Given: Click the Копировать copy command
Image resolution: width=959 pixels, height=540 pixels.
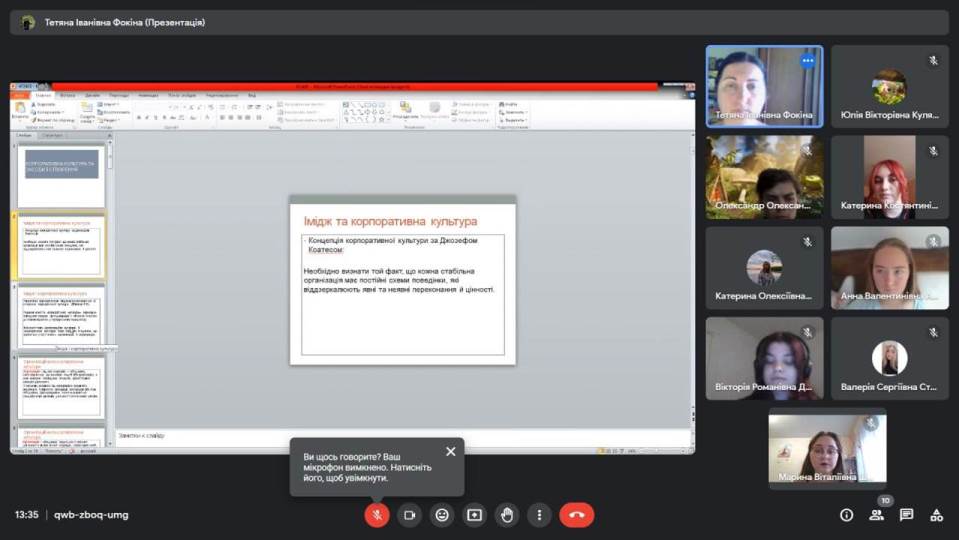Looking at the screenshot, I should tap(48, 113).
